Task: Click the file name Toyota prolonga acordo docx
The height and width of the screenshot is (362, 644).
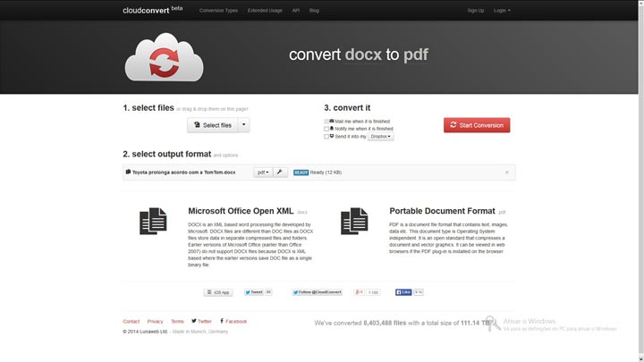Action: 183,173
